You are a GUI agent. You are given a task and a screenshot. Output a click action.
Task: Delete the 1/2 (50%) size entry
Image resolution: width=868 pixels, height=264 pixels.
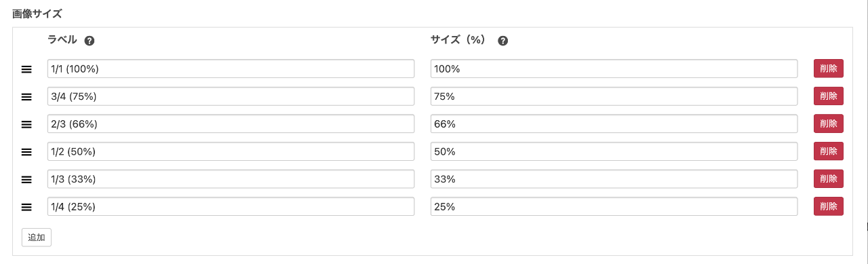829,151
